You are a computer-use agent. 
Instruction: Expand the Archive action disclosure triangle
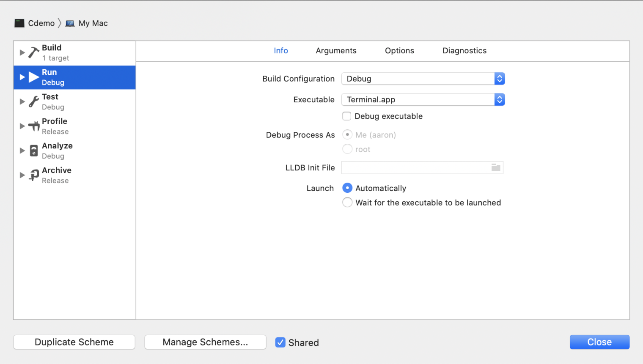point(22,175)
